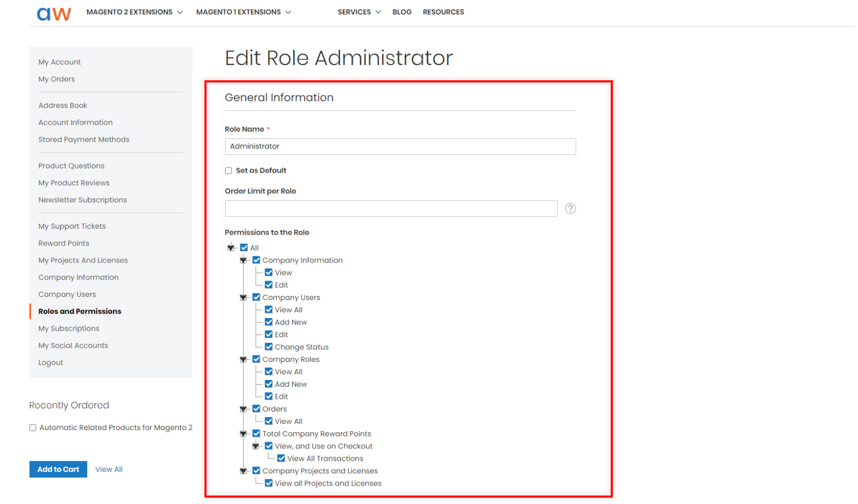This screenshot has height=504, width=858.
Task: Collapse the All permissions tree arrow
Action: (x=231, y=248)
